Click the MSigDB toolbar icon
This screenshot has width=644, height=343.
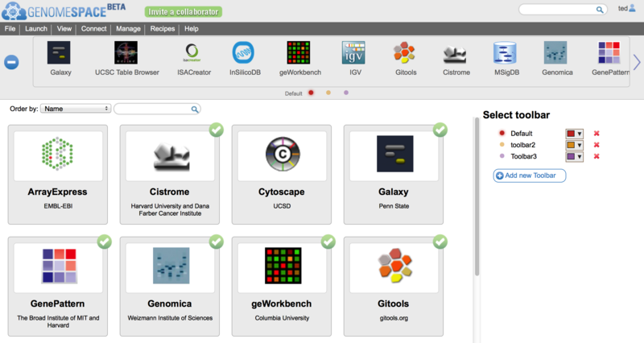click(506, 54)
